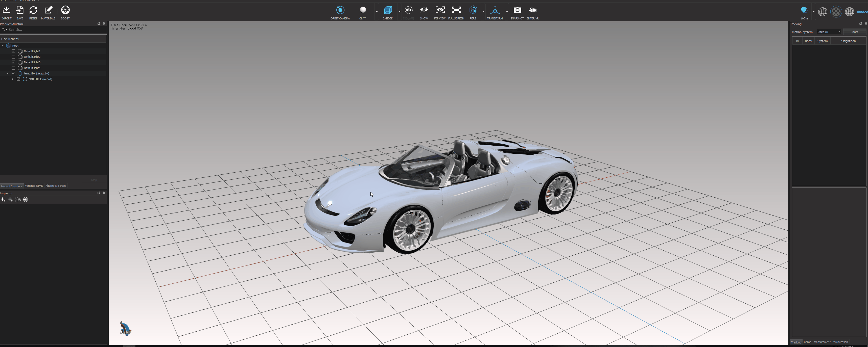Uncheck the temp.fbx visibility checkbox
The width and height of the screenshot is (868, 347).
click(x=13, y=73)
